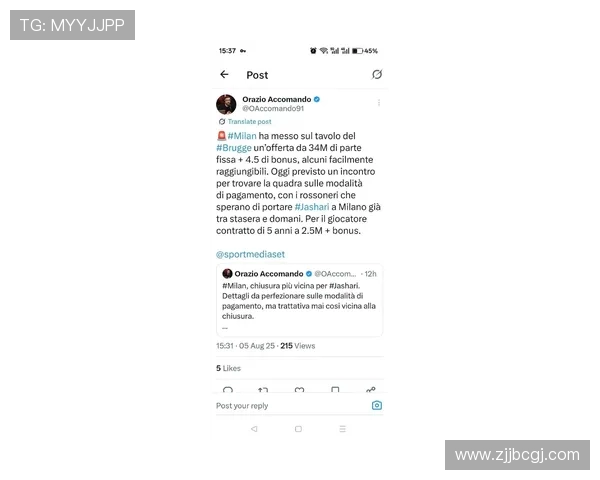The image size is (600, 480).
Task: View the 5 Likes list
Action: tap(228, 368)
